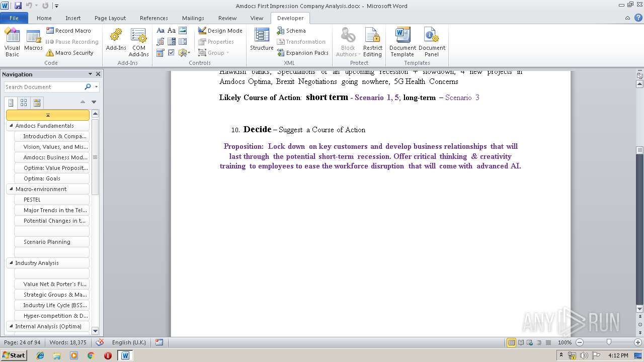Viewport: 644px width, 362px height.
Task: Switch to the Page Layout tab
Action: tap(110, 18)
